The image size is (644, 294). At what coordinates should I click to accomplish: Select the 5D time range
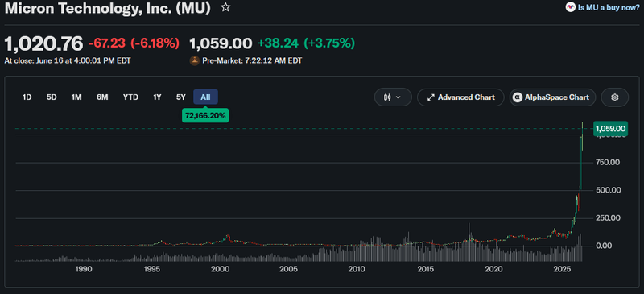52,97
